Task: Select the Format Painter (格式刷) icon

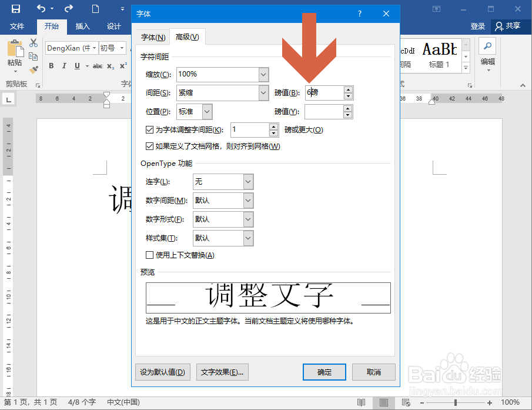Action: (34, 68)
